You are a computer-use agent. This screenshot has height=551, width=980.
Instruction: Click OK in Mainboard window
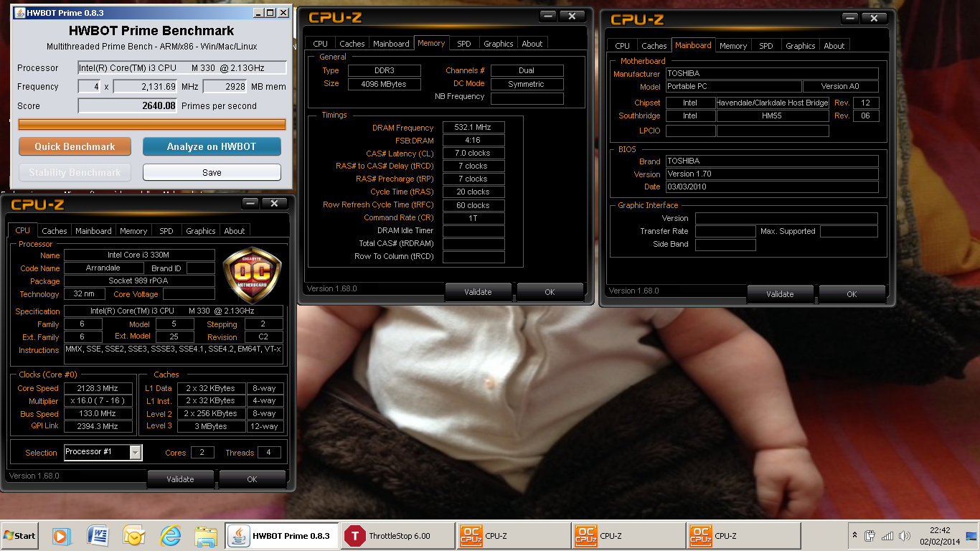pos(852,294)
